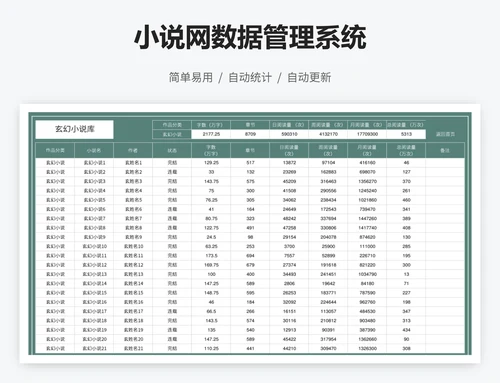Select word count cell 129.25

point(211,163)
